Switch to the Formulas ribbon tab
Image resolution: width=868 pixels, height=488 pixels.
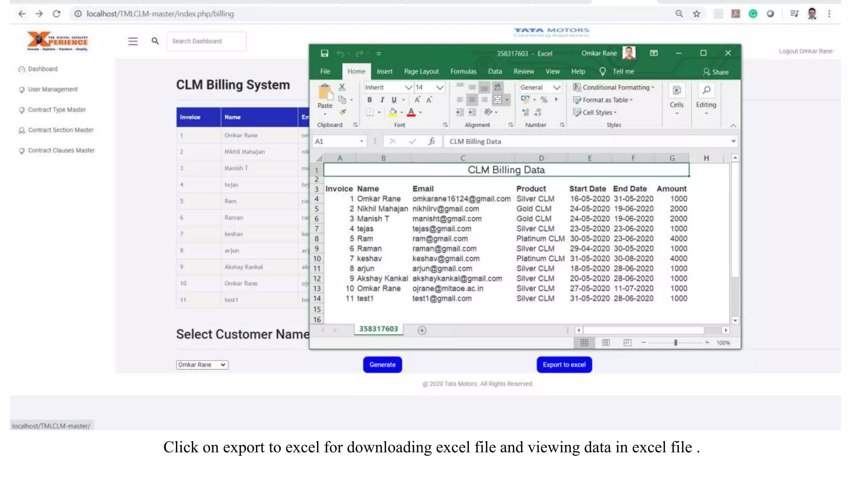coord(463,71)
